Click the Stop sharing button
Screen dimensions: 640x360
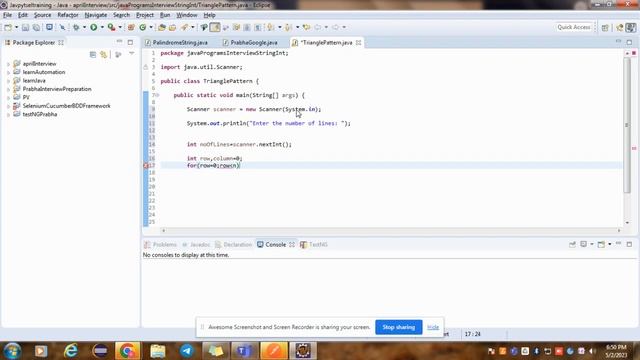pos(398,327)
